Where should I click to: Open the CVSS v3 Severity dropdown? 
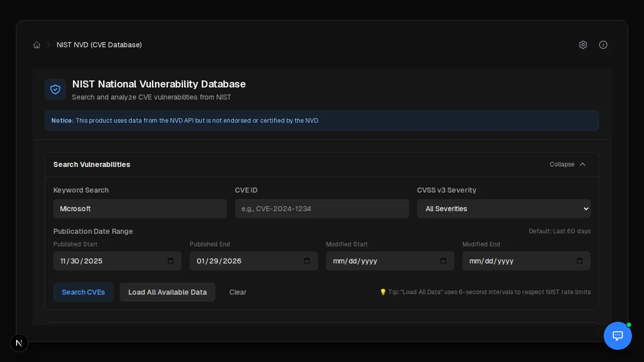click(x=504, y=209)
